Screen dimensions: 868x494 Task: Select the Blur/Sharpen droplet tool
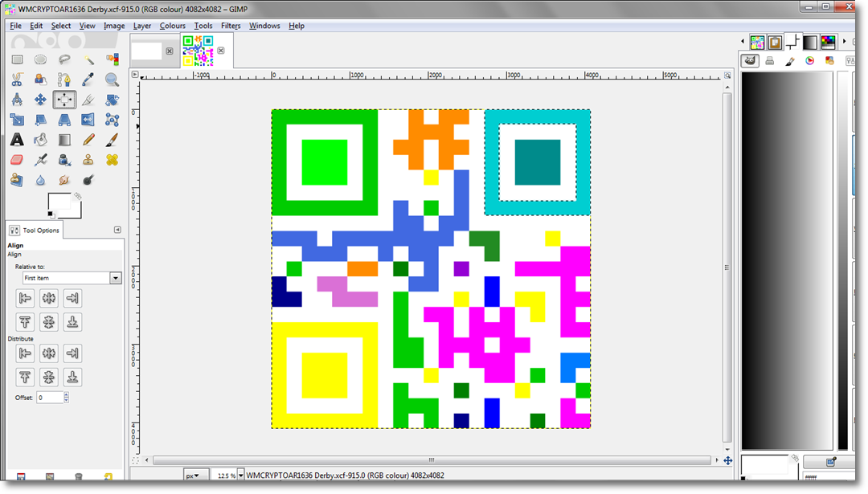point(40,180)
